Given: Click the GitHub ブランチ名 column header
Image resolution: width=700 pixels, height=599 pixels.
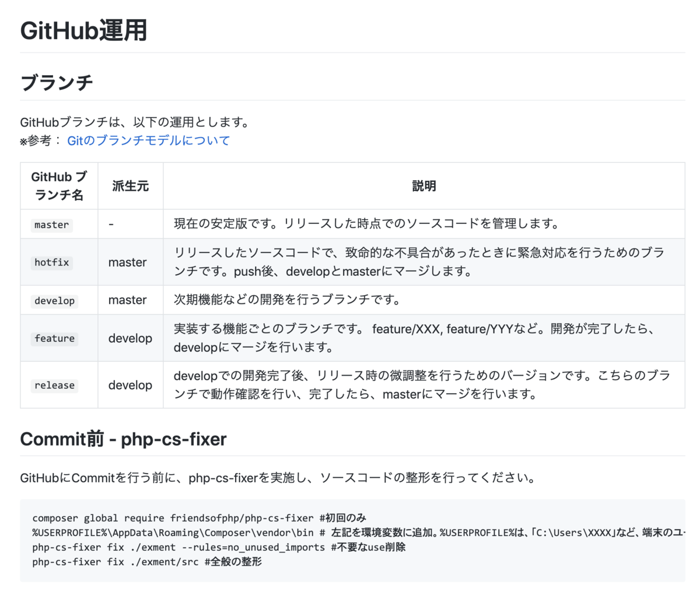Looking at the screenshot, I should pyautogui.click(x=59, y=186).
